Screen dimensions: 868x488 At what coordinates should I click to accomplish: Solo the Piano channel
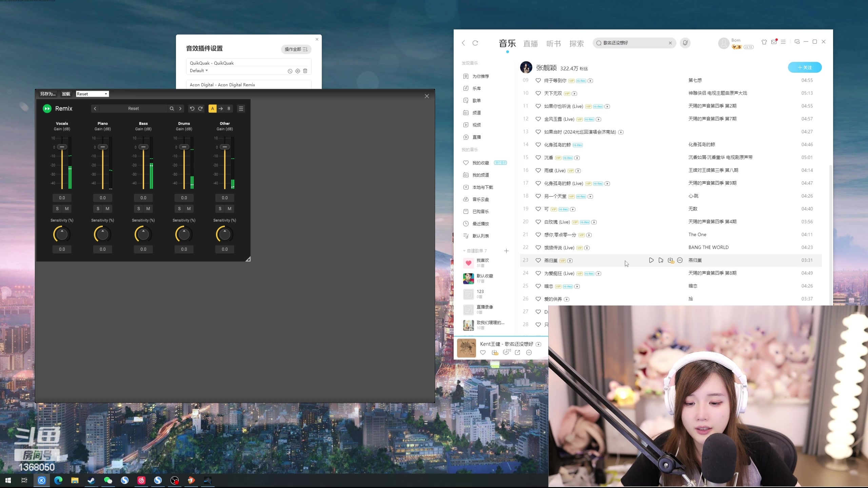[x=98, y=209]
